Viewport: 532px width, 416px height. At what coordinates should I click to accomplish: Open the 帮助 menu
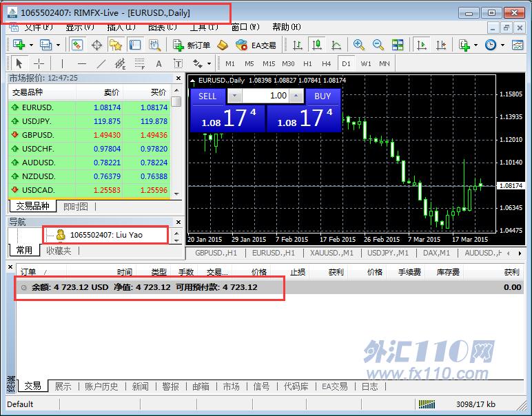(287, 27)
